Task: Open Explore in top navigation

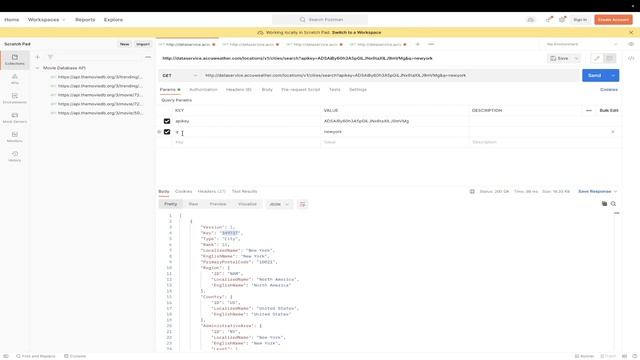Action: 113,20
